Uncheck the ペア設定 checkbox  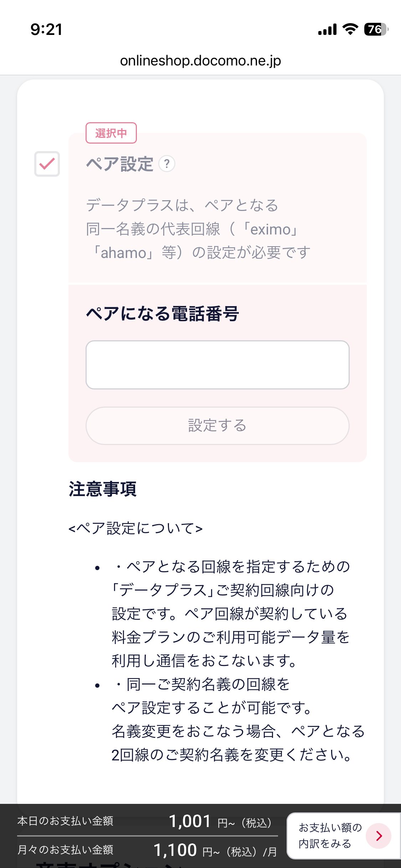coord(47,164)
